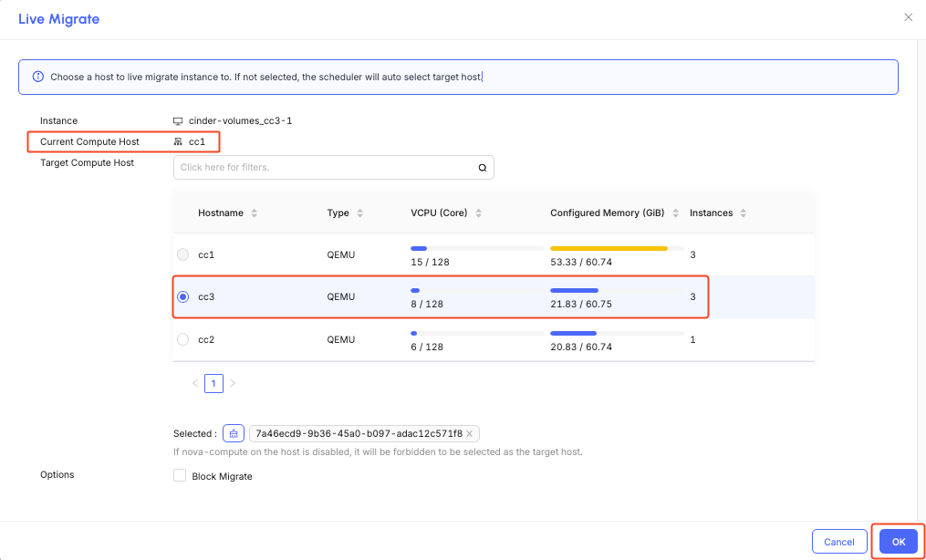Click instances count 1 in cc2 row
926x560 pixels.
692,339
